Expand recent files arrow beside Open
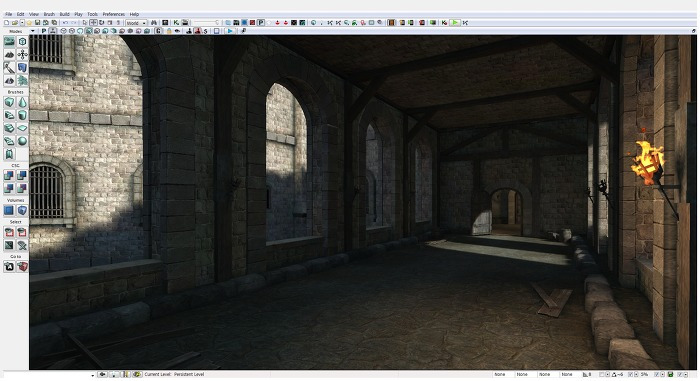This screenshot has height=381, width=700. (x=22, y=23)
